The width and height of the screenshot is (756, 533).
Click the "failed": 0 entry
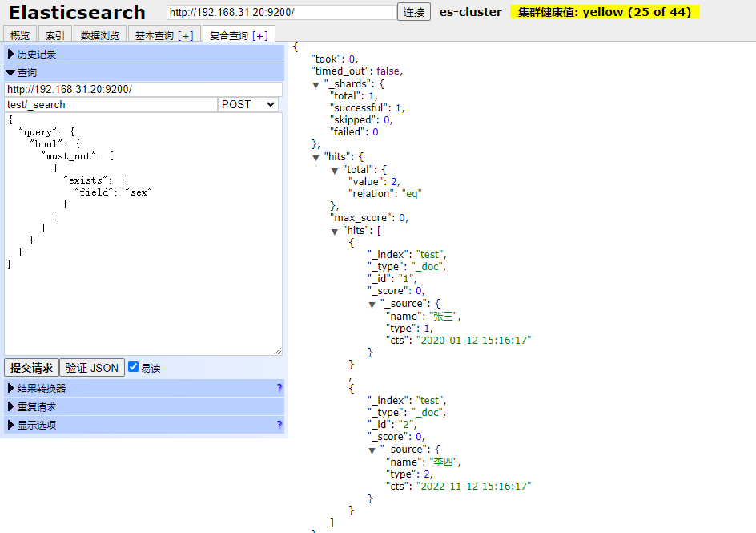click(x=354, y=131)
